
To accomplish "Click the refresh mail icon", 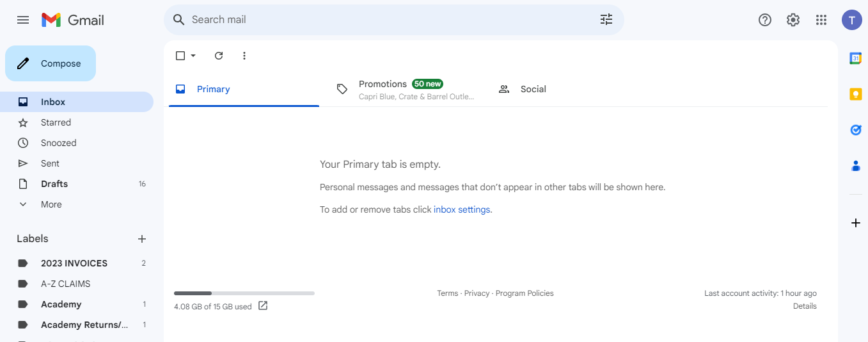I will click(x=219, y=56).
